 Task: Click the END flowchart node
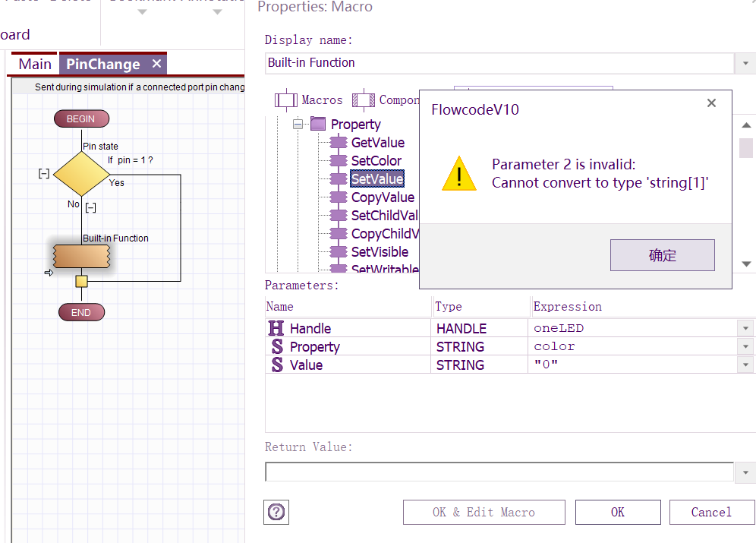coord(81,312)
